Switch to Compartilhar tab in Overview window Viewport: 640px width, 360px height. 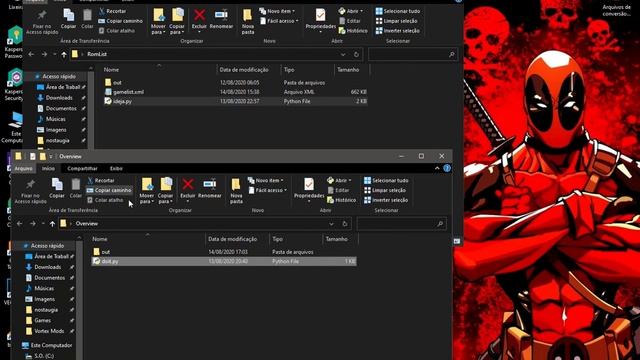tap(82, 168)
